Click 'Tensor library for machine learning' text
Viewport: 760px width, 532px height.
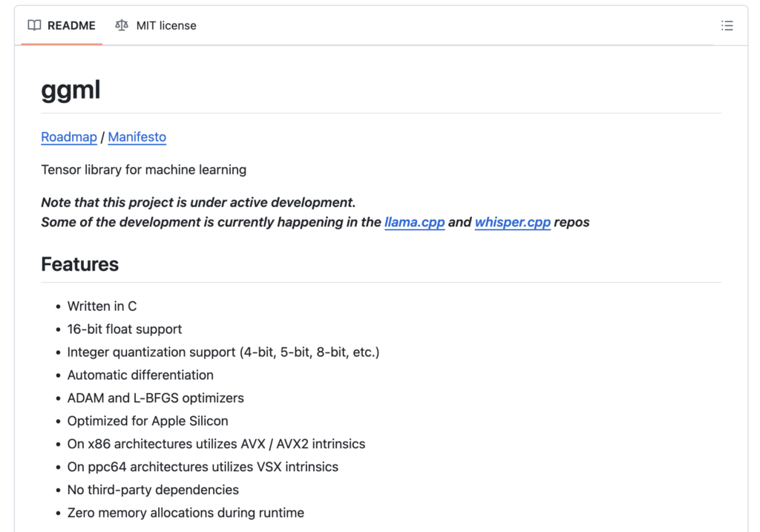tap(144, 170)
